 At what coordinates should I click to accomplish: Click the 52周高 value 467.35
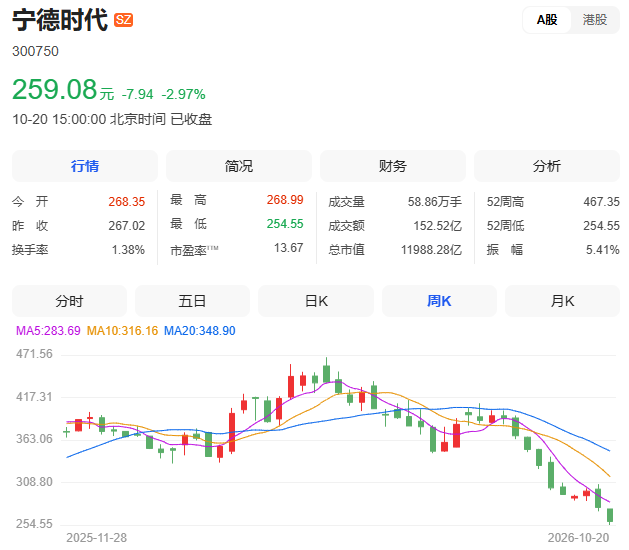coord(601,201)
